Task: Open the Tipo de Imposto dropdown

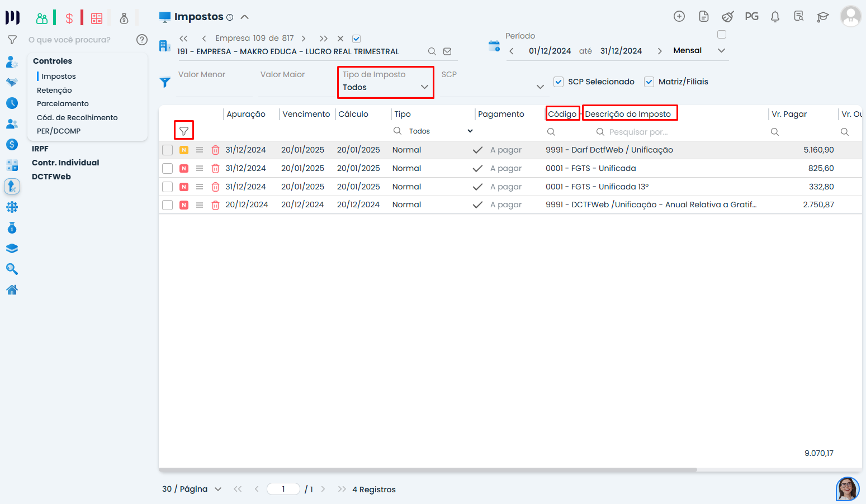Action: [386, 87]
